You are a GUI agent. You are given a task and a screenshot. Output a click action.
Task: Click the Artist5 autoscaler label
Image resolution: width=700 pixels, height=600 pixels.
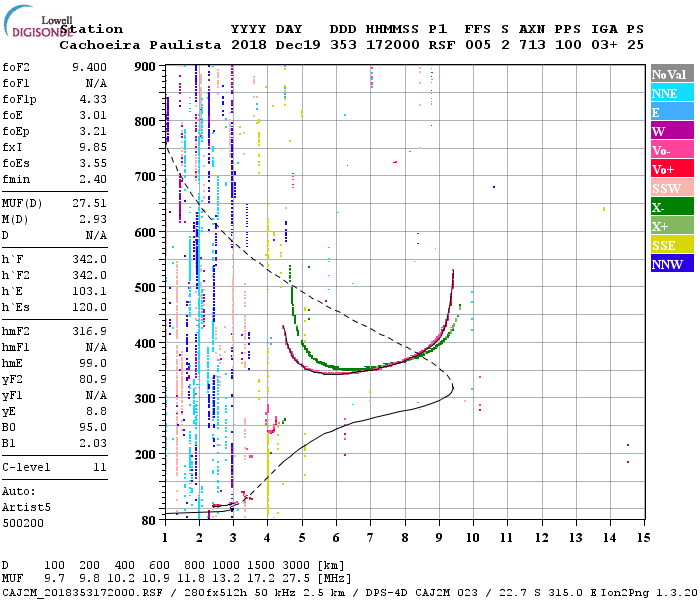point(26,508)
